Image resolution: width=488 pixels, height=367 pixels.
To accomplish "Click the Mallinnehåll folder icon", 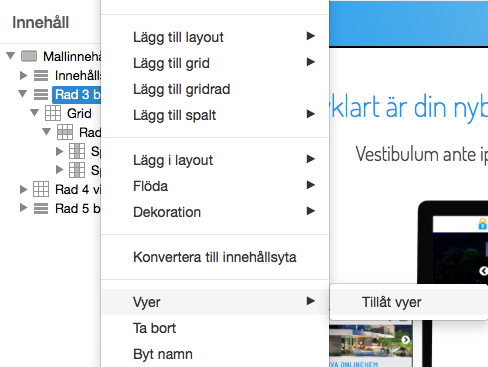I will (x=29, y=56).
